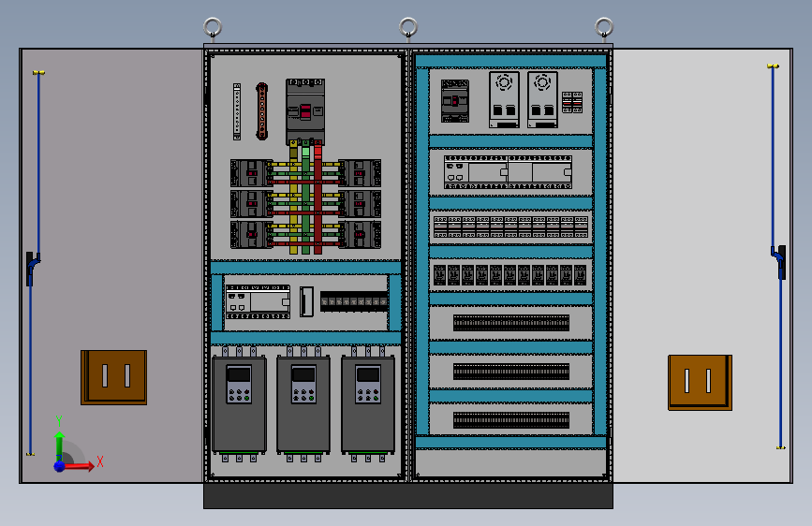The image size is (812, 526).
Task: Pick the bottom-left branch circuit breaker
Action: 251,235
